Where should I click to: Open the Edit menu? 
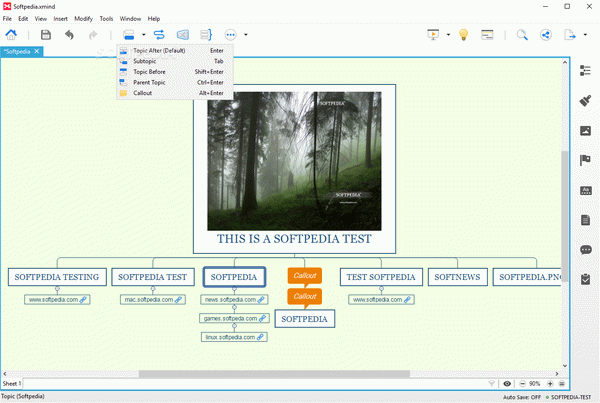point(23,18)
